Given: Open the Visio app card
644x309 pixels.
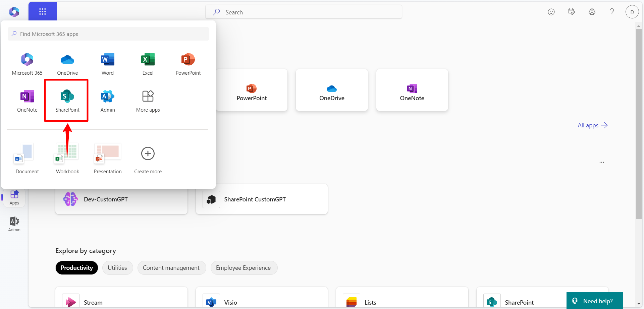Looking at the screenshot, I should (x=262, y=298).
